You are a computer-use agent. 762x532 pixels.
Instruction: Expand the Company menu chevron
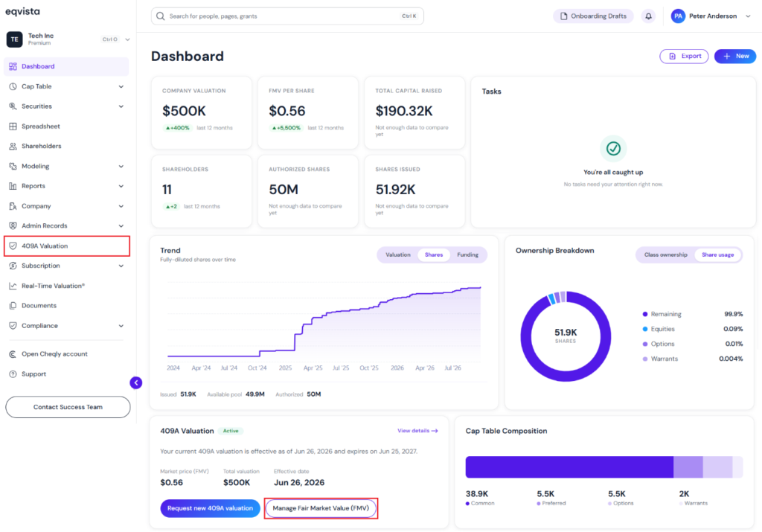(121, 206)
